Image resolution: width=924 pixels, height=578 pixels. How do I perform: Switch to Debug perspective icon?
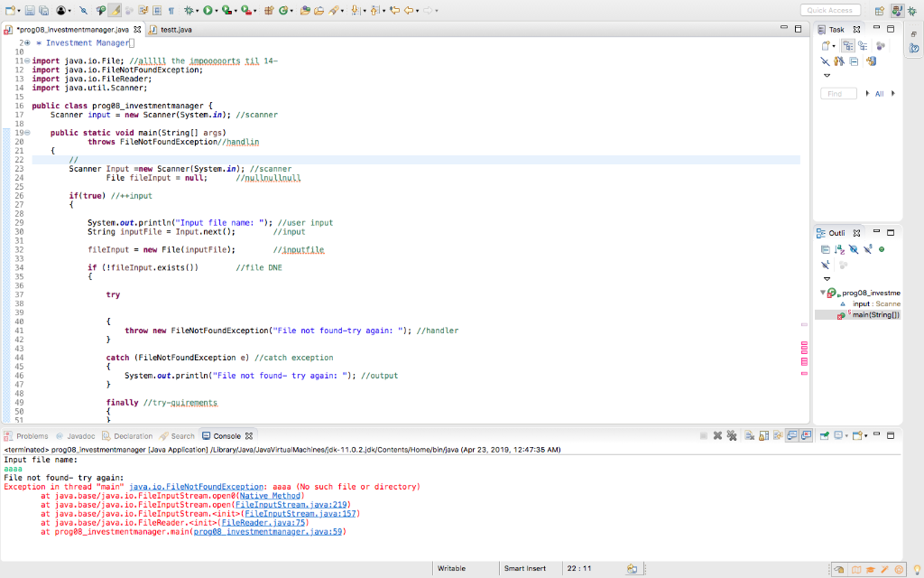click(x=912, y=11)
